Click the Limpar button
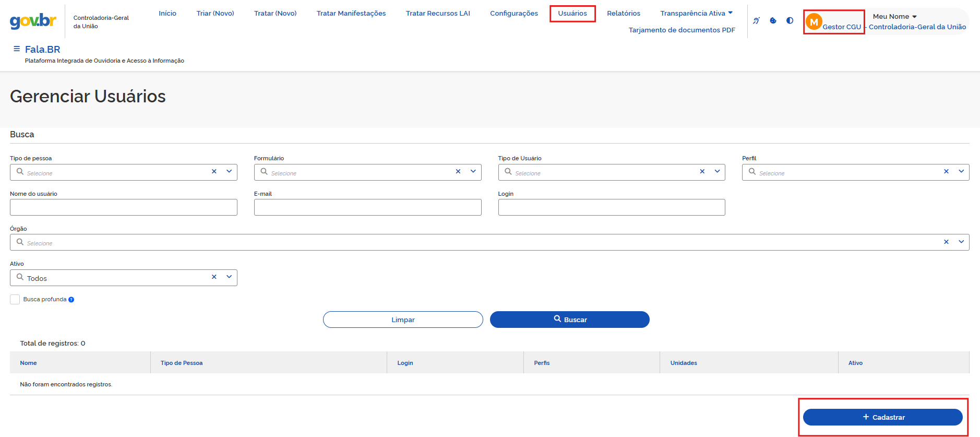The height and width of the screenshot is (437, 980). [403, 320]
